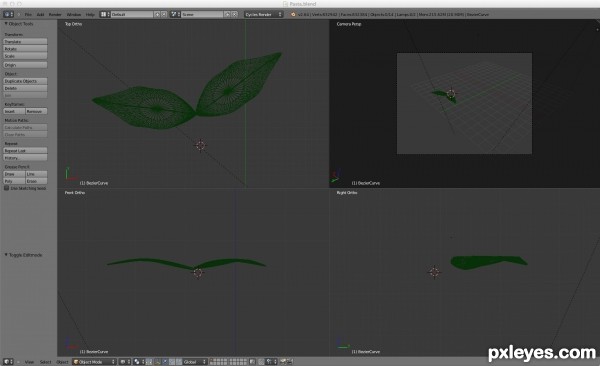Open the Help menu
Viewport: 600px width, 366px height.
(90, 14)
